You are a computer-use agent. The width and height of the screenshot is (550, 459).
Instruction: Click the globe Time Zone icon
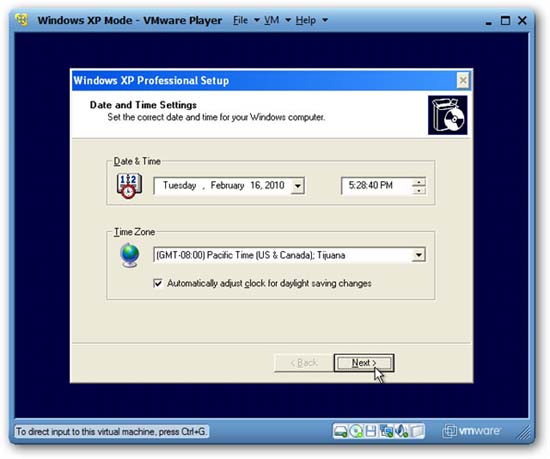pyautogui.click(x=129, y=255)
